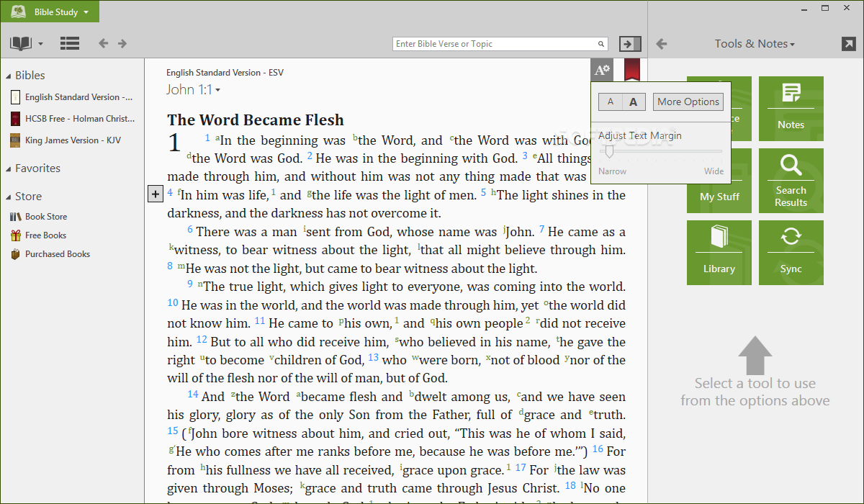
Task: Toggle the list view icon in toolbar
Action: click(70, 43)
